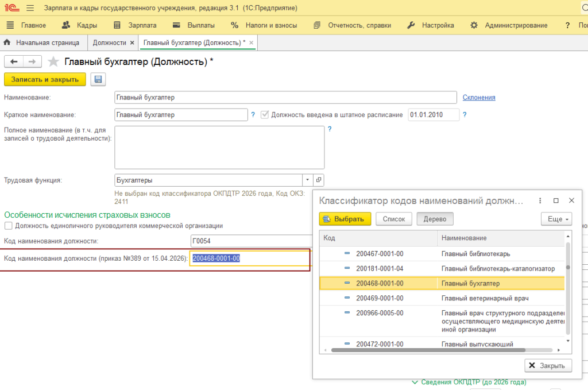
Task: Add form to favorites with star icon
Action: coord(53,61)
